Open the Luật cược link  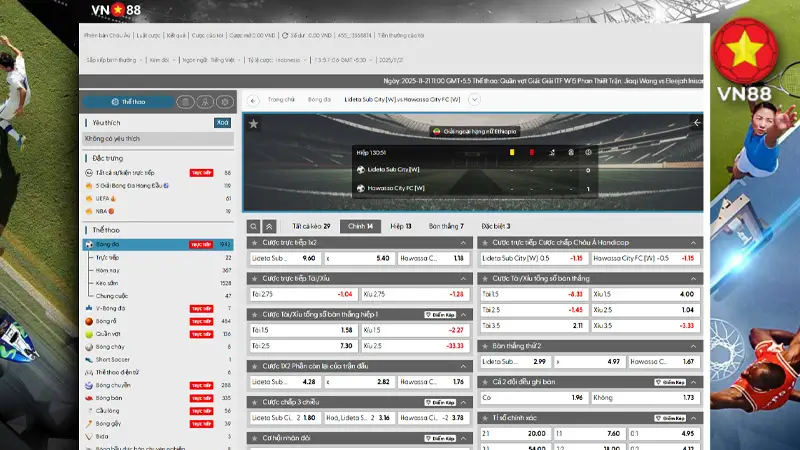pos(148,35)
